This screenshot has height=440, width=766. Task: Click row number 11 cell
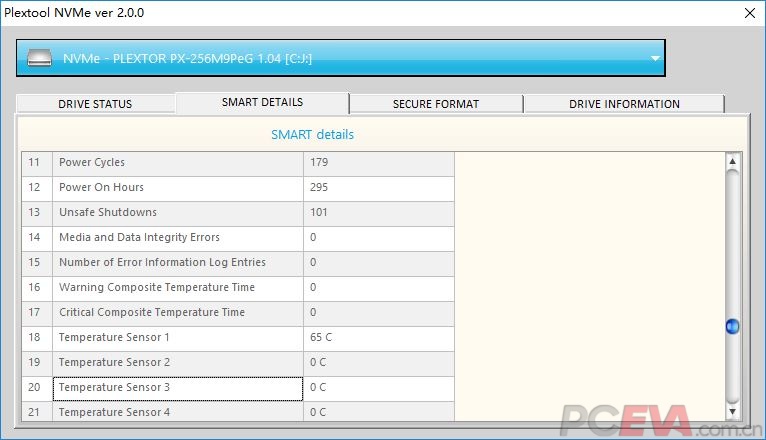[x=37, y=164]
